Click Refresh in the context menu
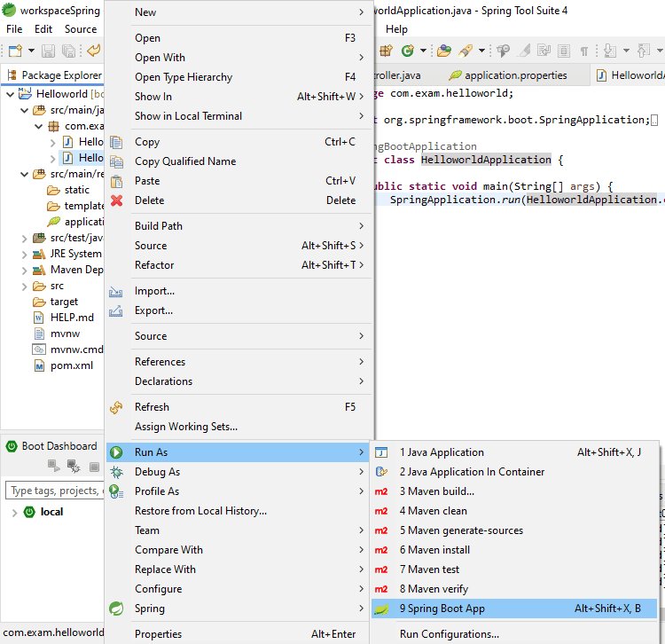The image size is (665, 644). [239, 407]
